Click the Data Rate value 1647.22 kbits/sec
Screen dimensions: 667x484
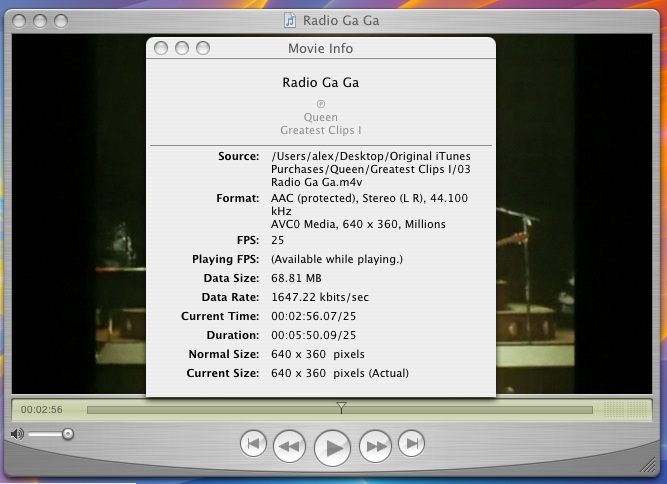(x=320, y=297)
